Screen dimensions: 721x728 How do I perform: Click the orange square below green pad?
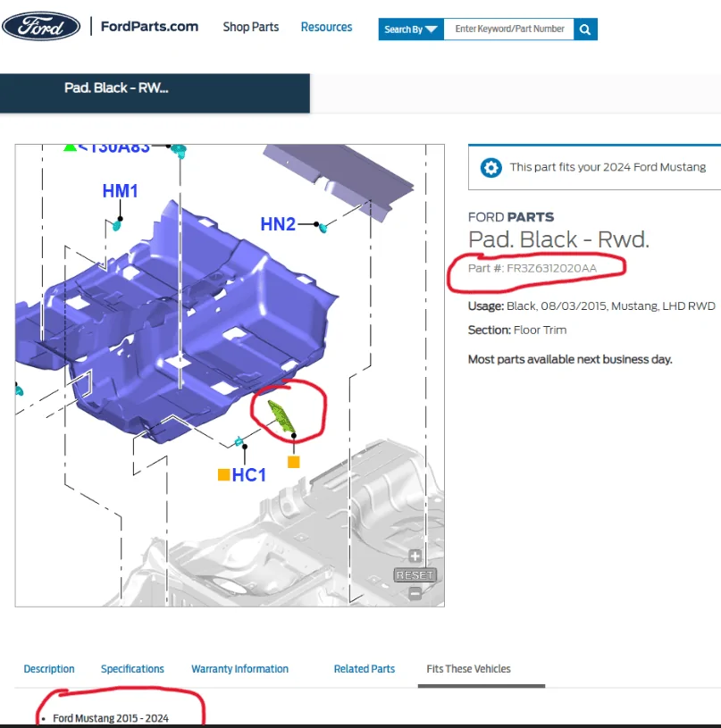point(293,462)
